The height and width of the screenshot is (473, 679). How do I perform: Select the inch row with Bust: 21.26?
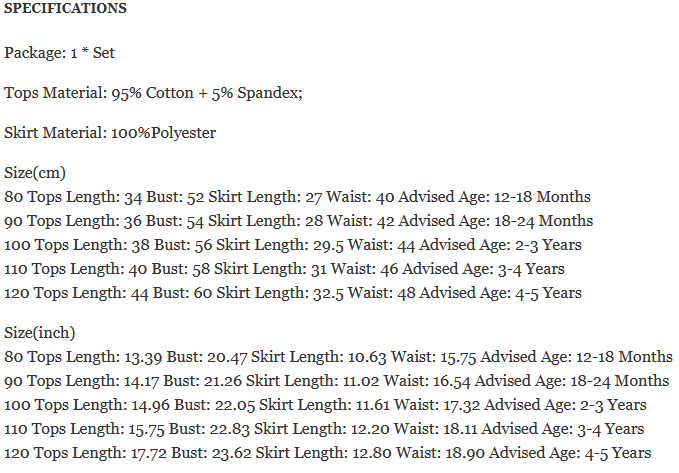[x=336, y=381]
